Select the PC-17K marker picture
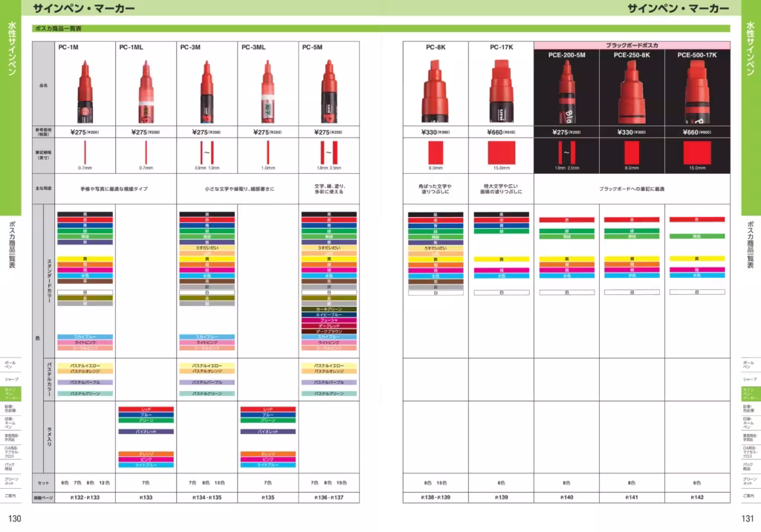The width and height of the screenshot is (761, 532). 501,89
